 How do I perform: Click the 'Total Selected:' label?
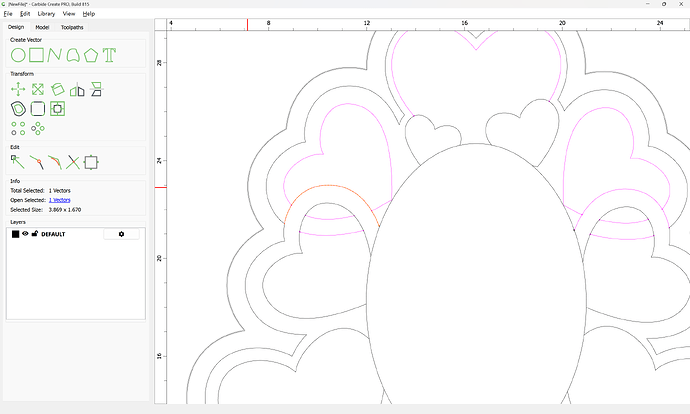tap(27, 191)
